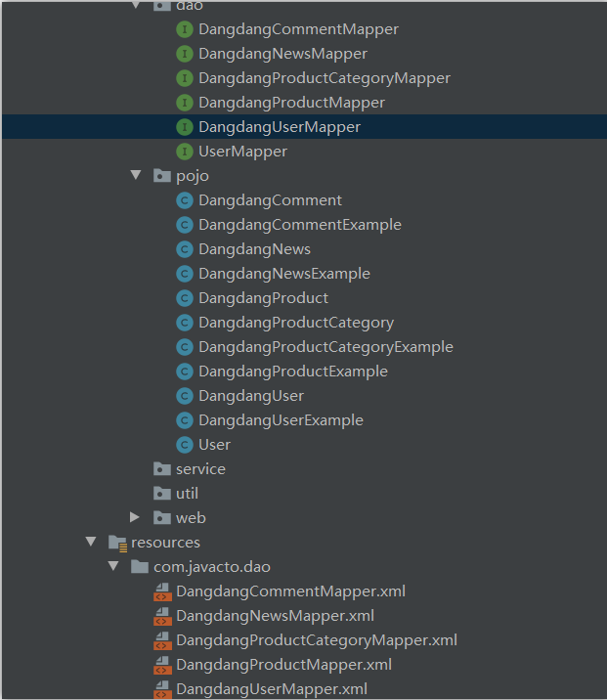This screenshot has width=607, height=700.
Task: Click the class icon beside DangdangCommentExample
Action: coord(185,225)
